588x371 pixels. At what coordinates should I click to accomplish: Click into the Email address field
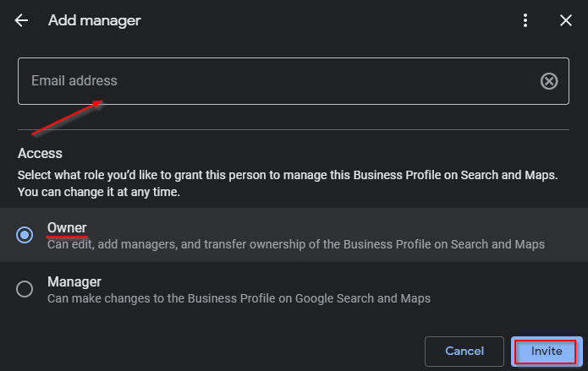pyautogui.click(x=271, y=81)
